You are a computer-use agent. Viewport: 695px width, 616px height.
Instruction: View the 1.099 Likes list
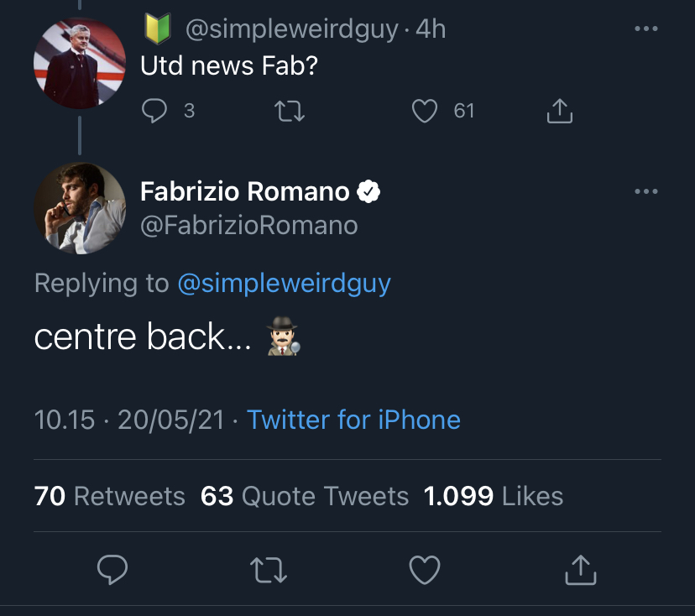pyautogui.click(x=494, y=496)
